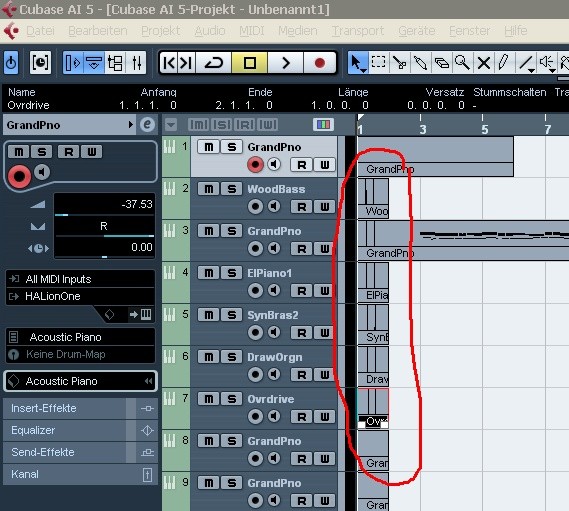The height and width of the screenshot is (511, 569).
Task: Open the Geräte menu
Action: (x=417, y=31)
